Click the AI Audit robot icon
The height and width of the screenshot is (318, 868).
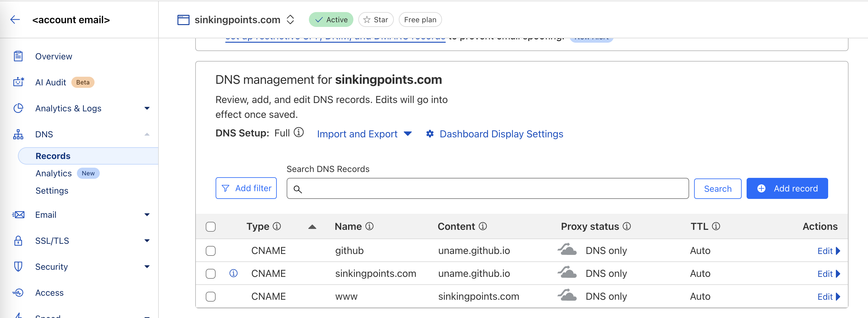point(18,82)
